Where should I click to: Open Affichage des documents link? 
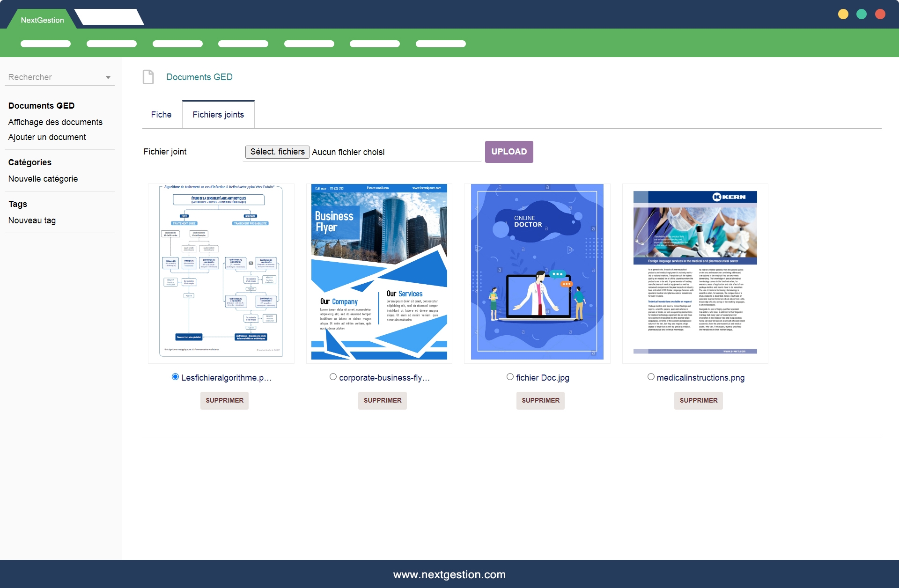click(55, 122)
